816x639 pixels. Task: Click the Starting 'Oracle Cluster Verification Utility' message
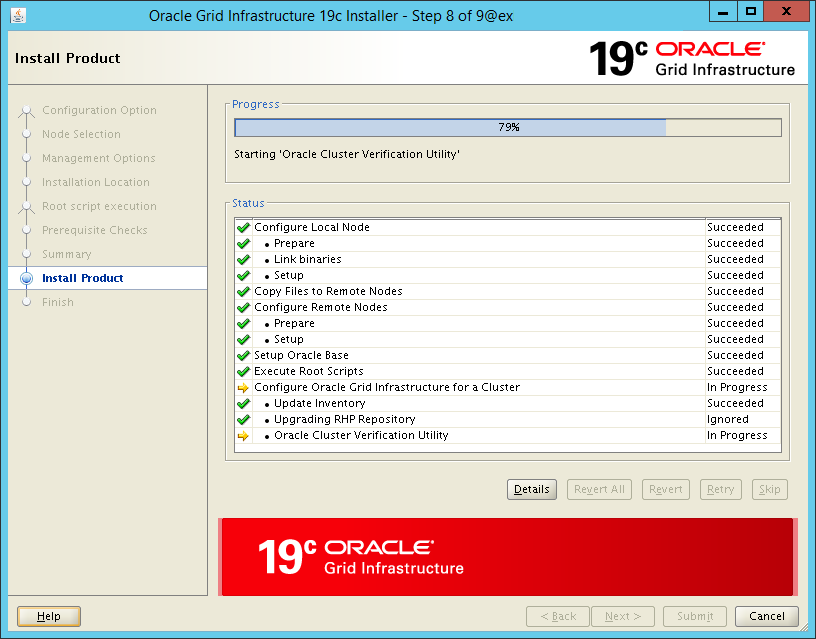click(347, 155)
